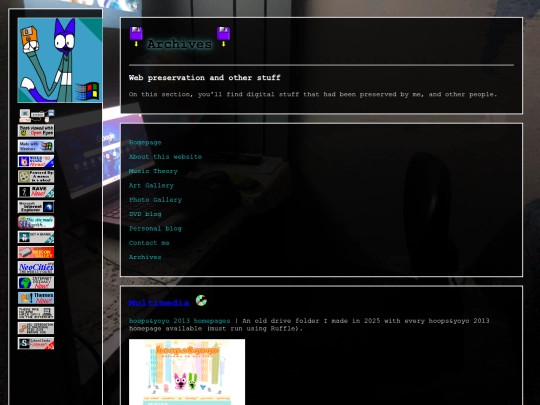Open the 'hoops&yoyo 2013 homepages' link
Screen dimensions: 540x405
(x=179, y=321)
